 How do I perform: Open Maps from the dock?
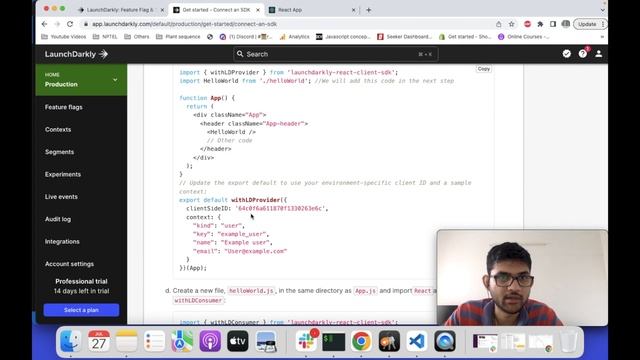(x=182, y=341)
